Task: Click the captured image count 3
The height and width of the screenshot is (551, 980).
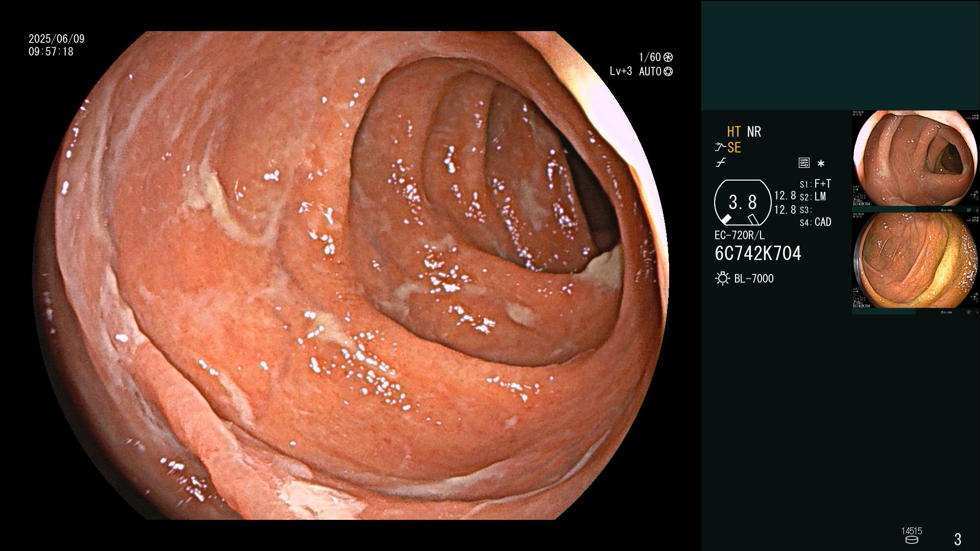Action: [958, 539]
